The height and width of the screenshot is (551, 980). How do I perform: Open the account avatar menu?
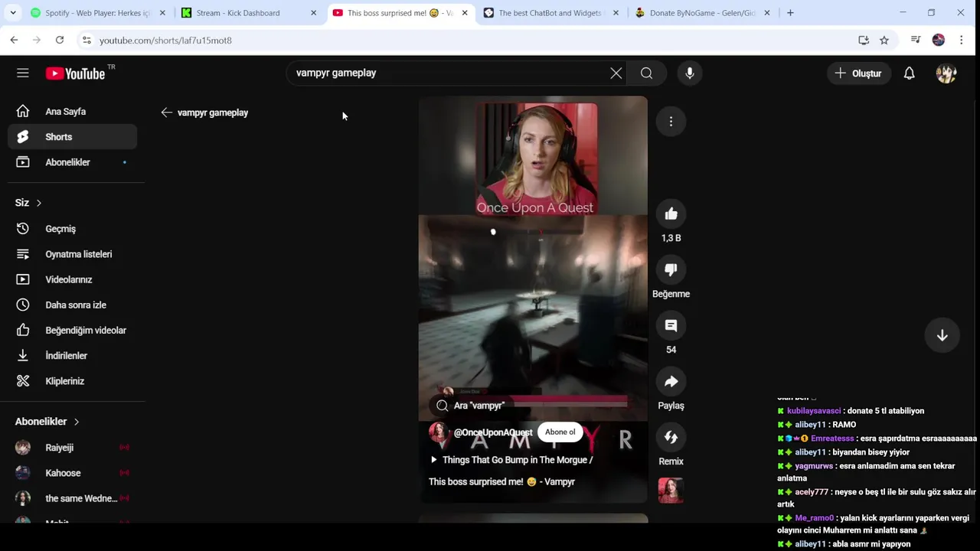946,73
